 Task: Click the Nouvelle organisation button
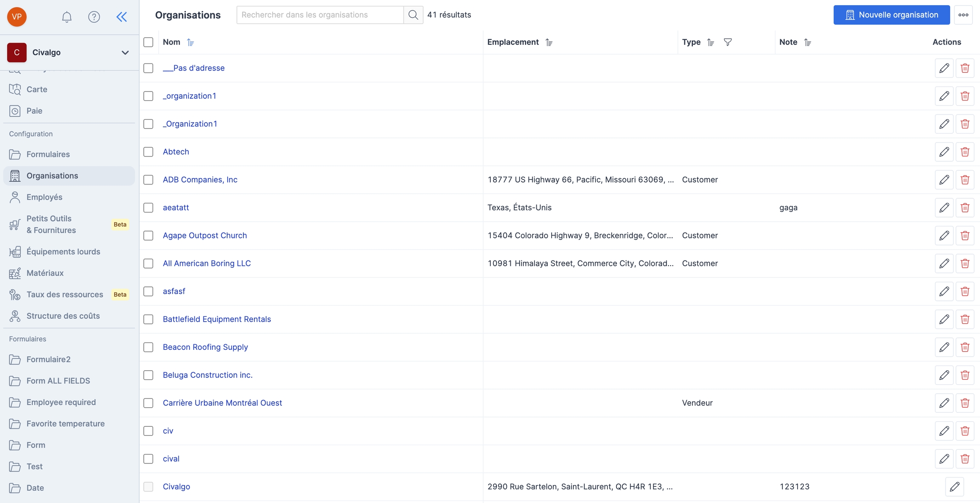[x=891, y=15]
